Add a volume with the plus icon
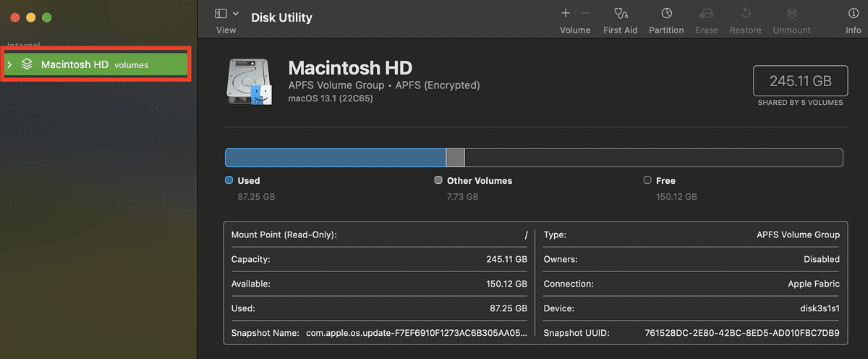Screen dimensions: 868x359 click(x=566, y=13)
